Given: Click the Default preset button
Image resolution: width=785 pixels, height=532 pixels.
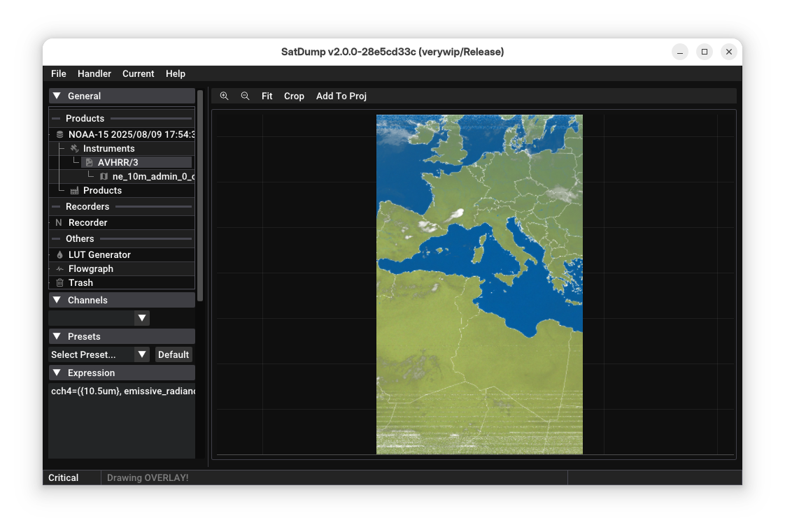Looking at the screenshot, I should (174, 354).
